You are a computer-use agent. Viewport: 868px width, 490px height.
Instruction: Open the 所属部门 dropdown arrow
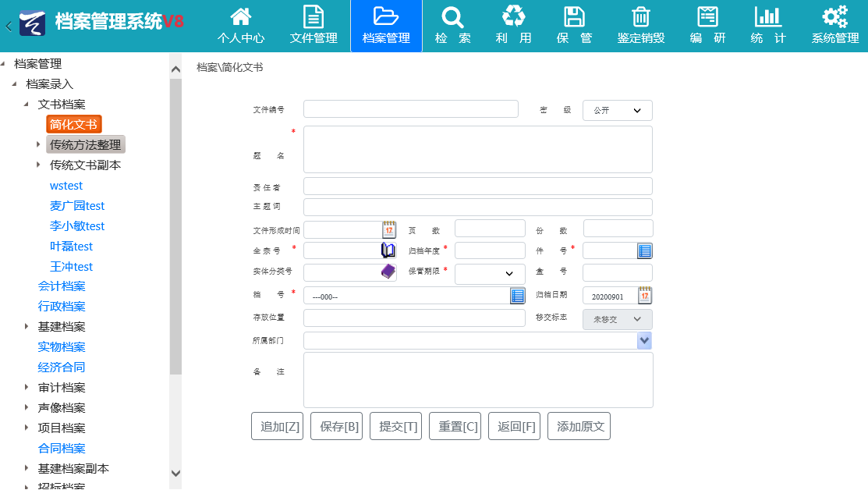coord(644,341)
